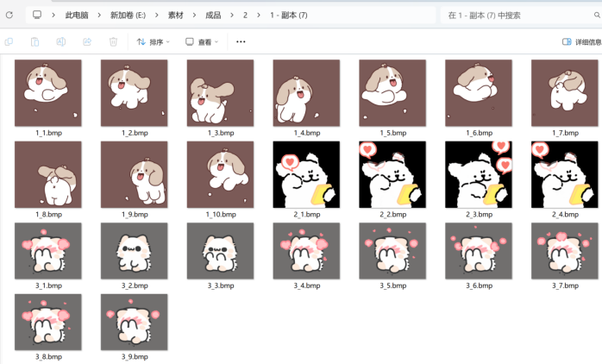The width and height of the screenshot is (602, 364).
Task: Select the 1_2.bmp dog thumbnail
Action: click(134, 93)
